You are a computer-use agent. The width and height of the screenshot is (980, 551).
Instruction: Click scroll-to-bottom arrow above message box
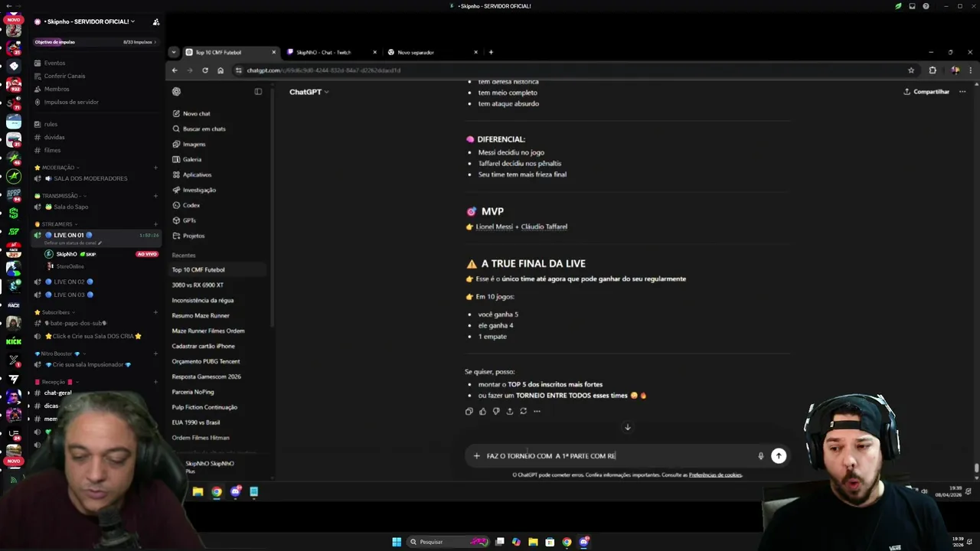pos(627,427)
